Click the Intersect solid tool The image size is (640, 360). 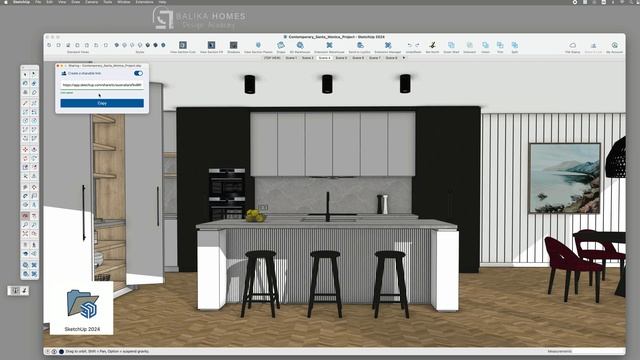(469, 45)
